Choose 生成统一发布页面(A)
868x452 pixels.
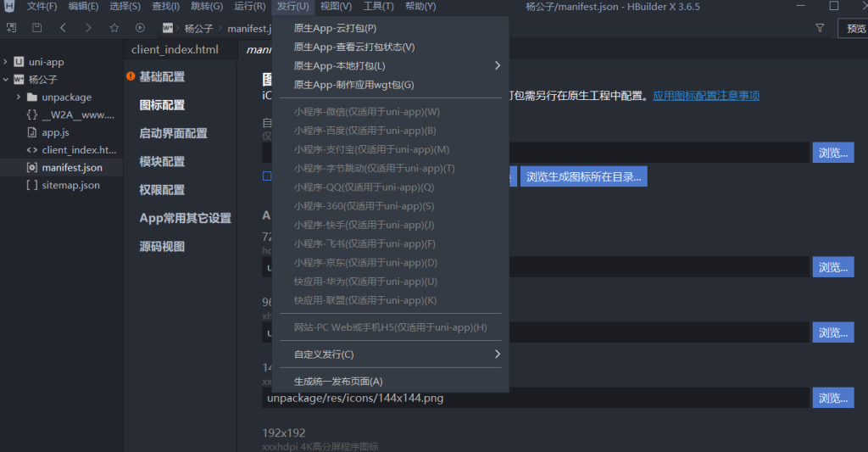click(390, 381)
